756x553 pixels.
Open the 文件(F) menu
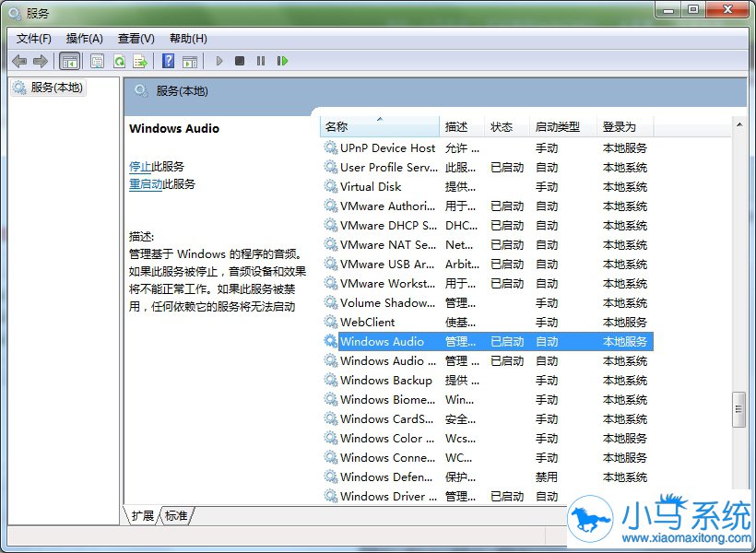pyautogui.click(x=34, y=39)
